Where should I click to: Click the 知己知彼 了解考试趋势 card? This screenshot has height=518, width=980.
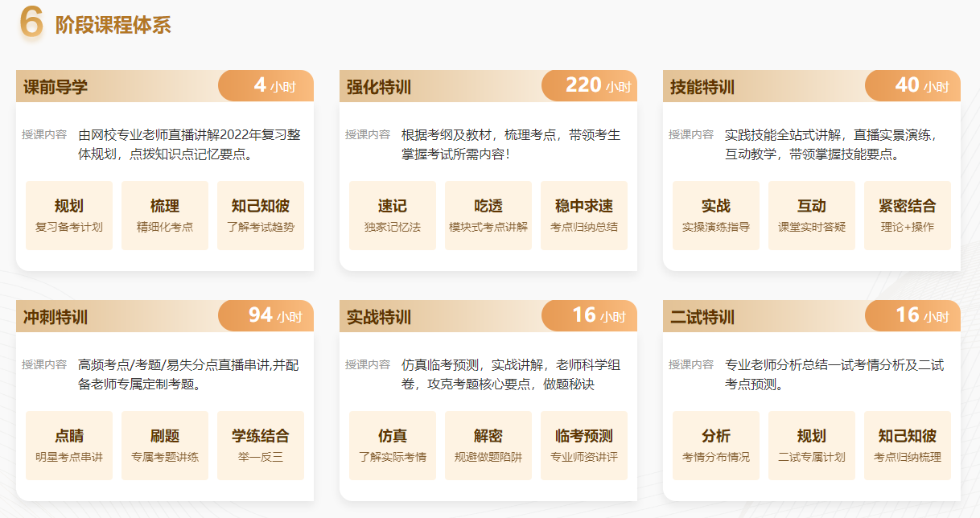tap(260, 215)
